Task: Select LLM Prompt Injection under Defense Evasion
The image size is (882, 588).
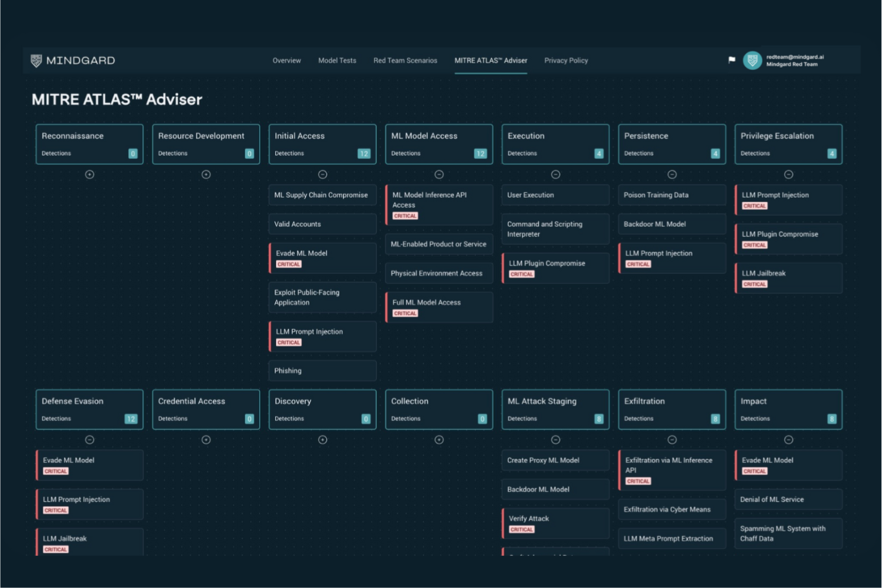Action: click(x=89, y=504)
